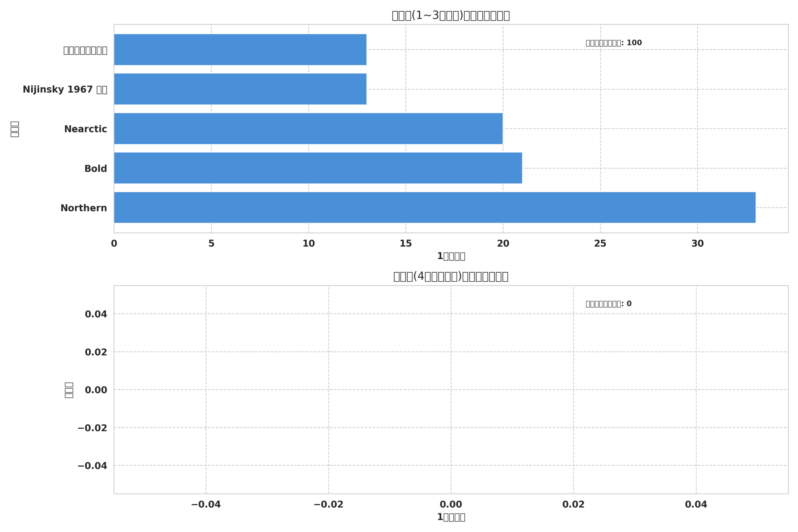Image resolution: width=798 pixels, height=532 pixels.
Task: Click tick label "25" on top chart
Action: 600,244
